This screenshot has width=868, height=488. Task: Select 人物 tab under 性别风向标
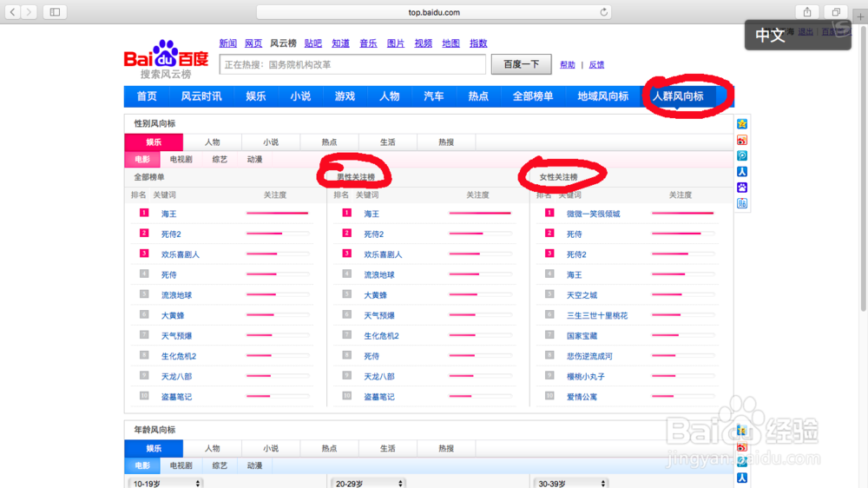tap(213, 142)
